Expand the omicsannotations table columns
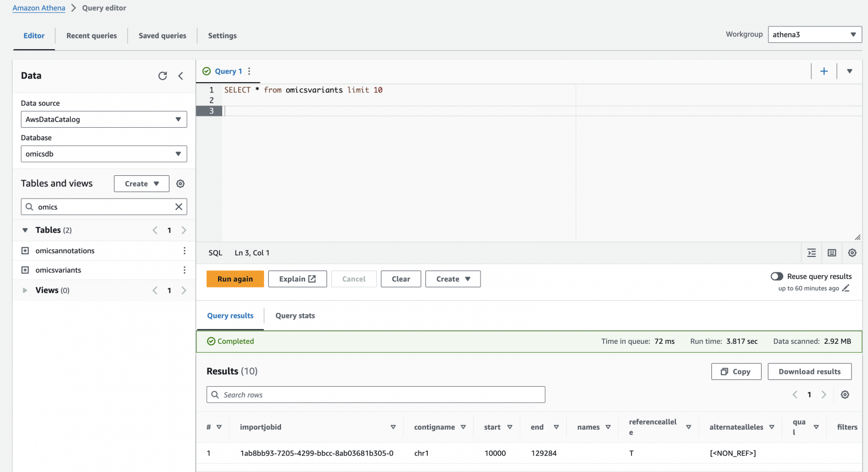This screenshot has height=472, width=868. coord(25,251)
